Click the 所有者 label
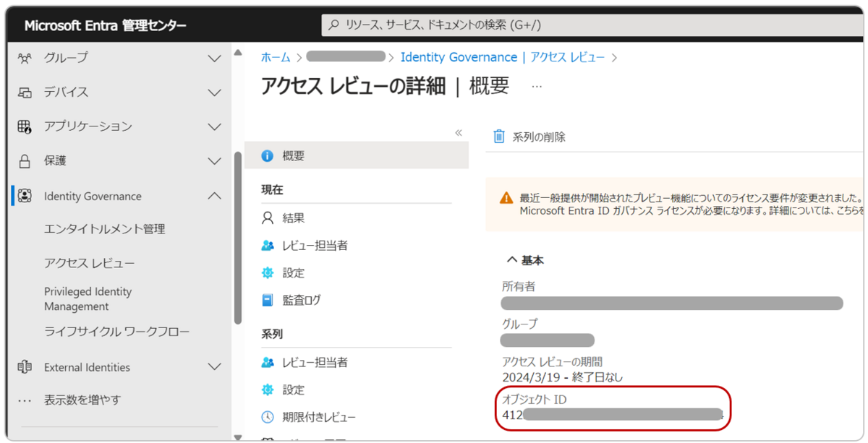 tap(519, 286)
